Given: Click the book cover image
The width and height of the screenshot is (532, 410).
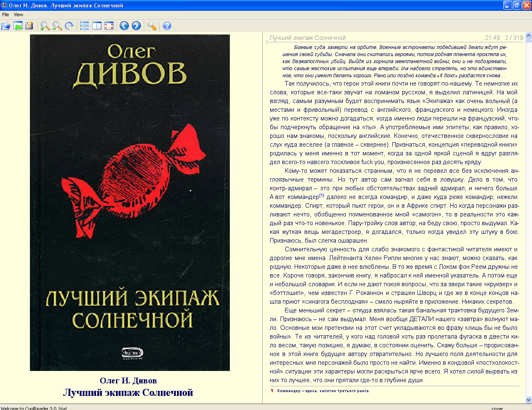Looking at the screenshot, I should click(130, 203).
